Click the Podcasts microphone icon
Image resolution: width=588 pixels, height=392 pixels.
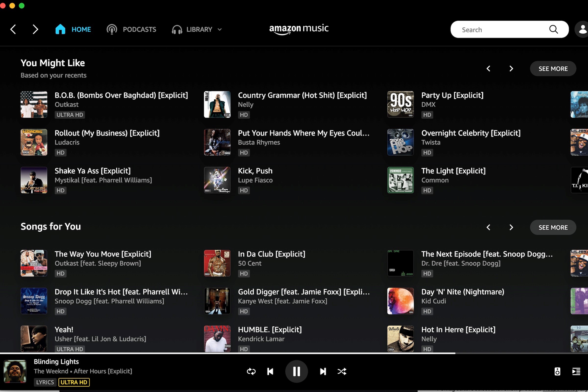(111, 29)
